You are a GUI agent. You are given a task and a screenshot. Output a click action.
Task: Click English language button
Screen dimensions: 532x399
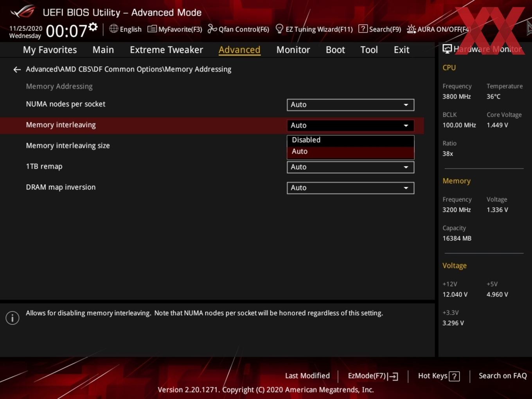coord(126,29)
